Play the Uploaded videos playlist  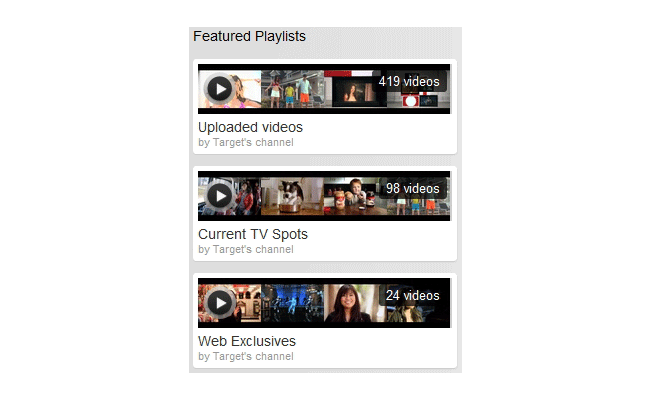pyautogui.click(x=220, y=89)
